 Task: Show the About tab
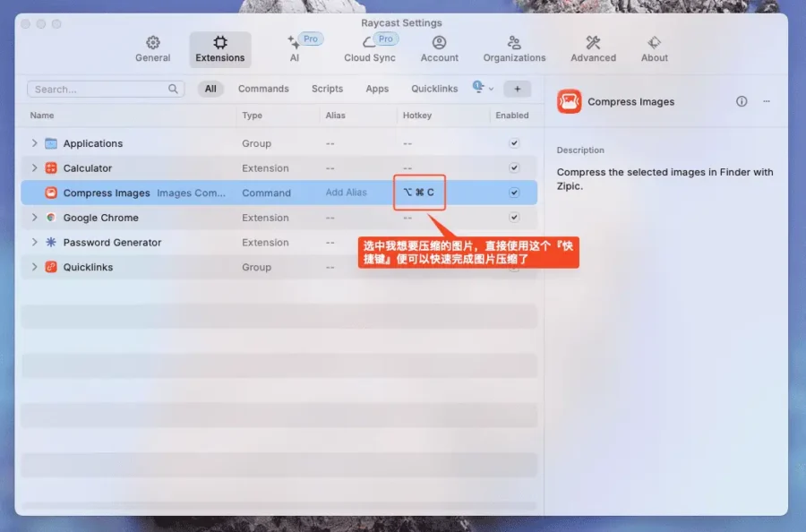pyautogui.click(x=655, y=49)
